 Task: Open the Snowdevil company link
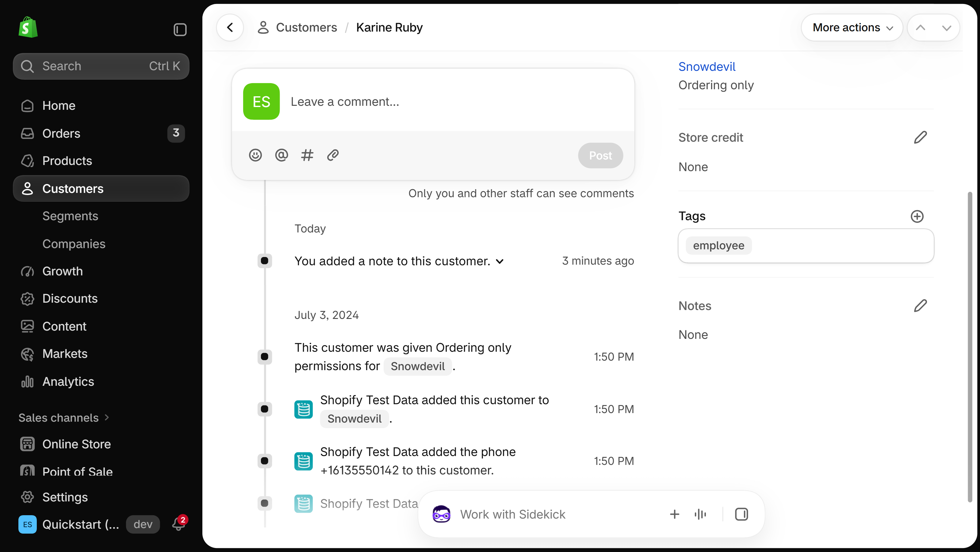click(x=707, y=67)
